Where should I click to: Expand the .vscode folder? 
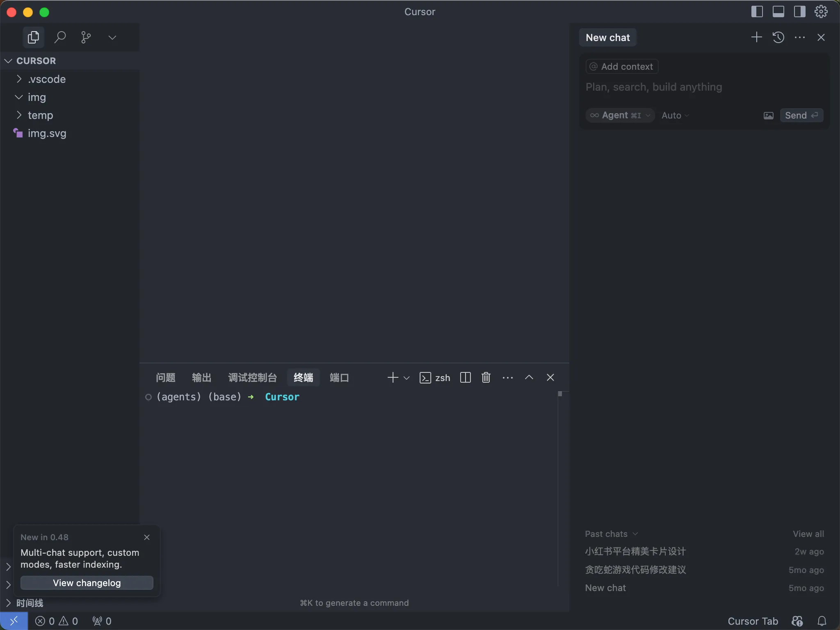pyautogui.click(x=46, y=79)
